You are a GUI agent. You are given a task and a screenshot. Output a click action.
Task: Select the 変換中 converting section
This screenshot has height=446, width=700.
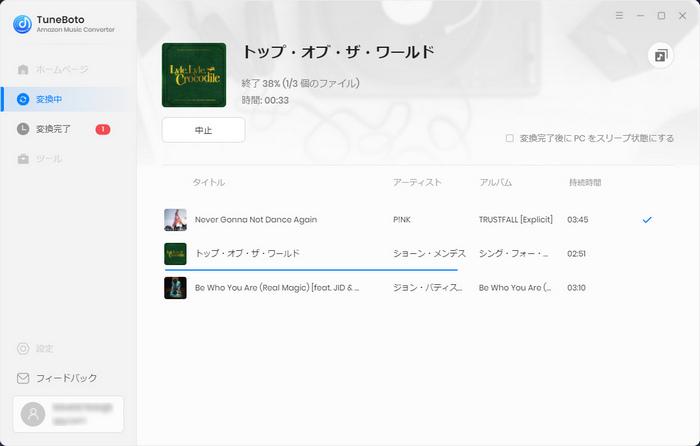click(x=68, y=99)
